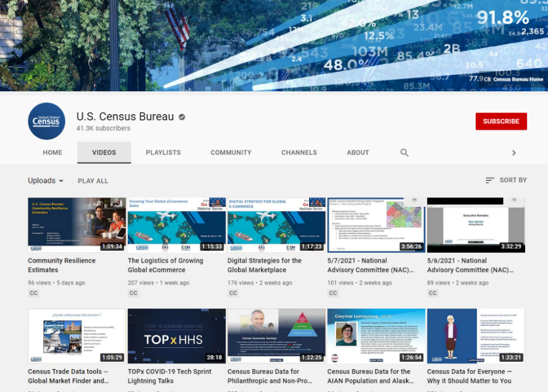The width and height of the screenshot is (548, 392).
Task: Click the CC badge under Logistics of Growing eCommerce
Action: (x=133, y=293)
